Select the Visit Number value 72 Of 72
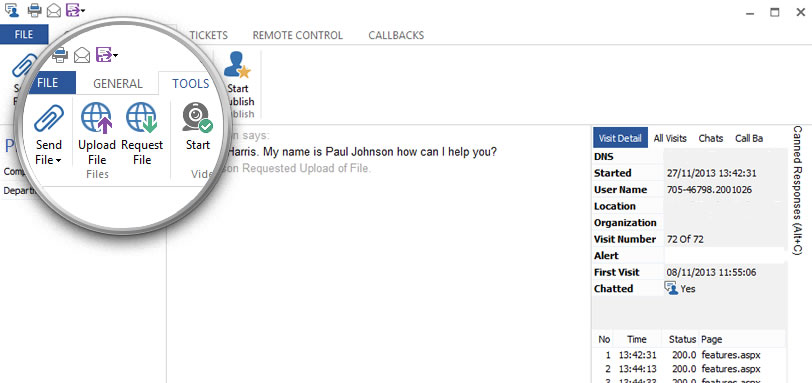 pos(685,239)
